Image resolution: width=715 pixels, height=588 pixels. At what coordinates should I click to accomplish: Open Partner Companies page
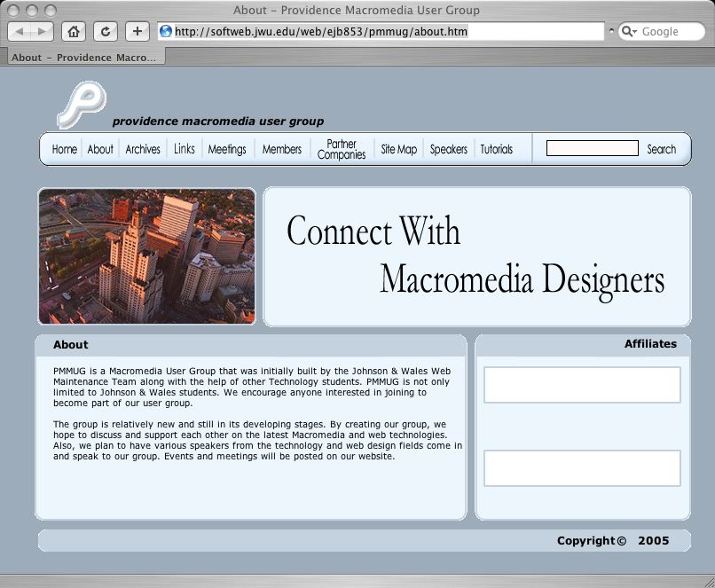[x=342, y=149]
